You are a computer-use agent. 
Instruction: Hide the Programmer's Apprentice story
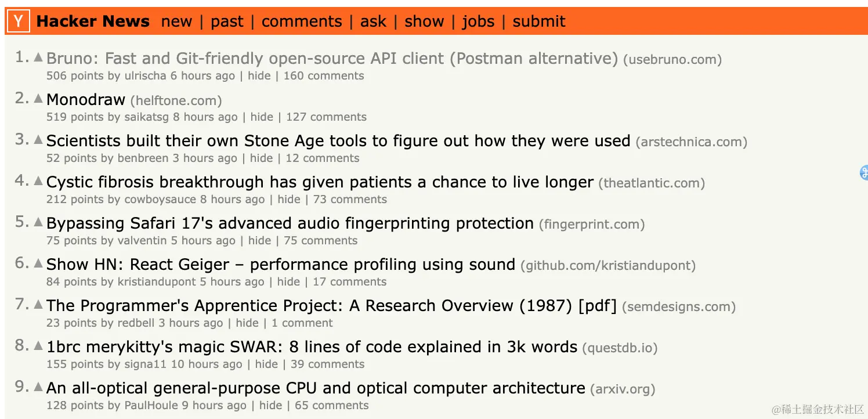tap(248, 323)
